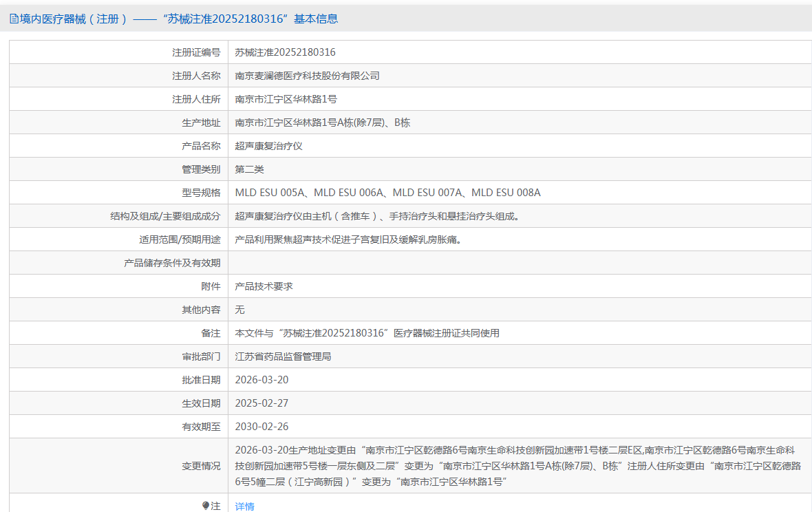Screen dimensions: 812x512
Task: Click the expiry date 2030-02-26
Action: [x=261, y=427]
